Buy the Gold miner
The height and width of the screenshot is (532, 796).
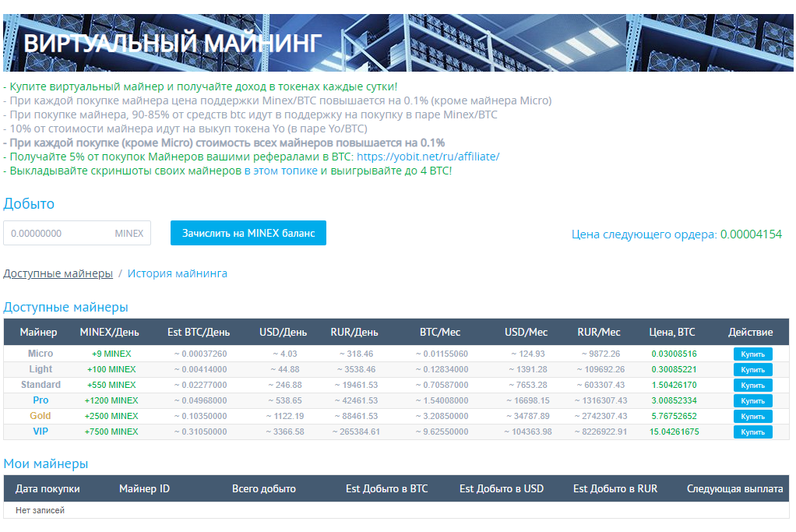pos(752,416)
